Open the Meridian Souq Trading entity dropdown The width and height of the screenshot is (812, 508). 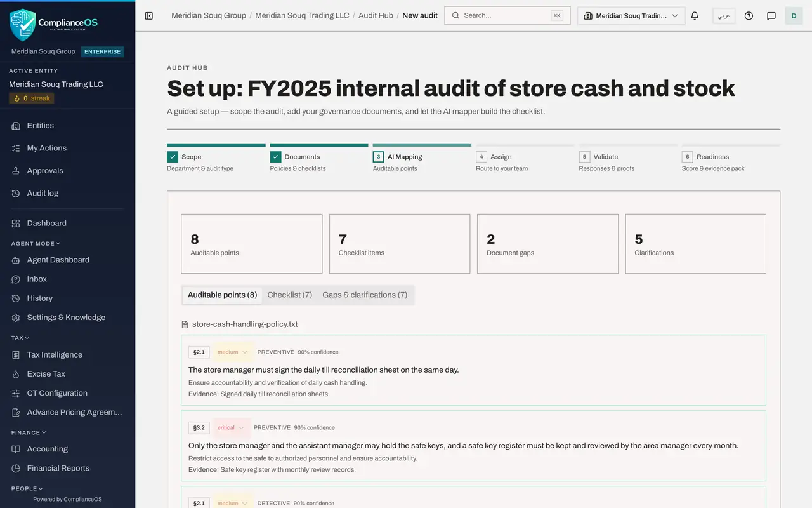[x=631, y=16]
